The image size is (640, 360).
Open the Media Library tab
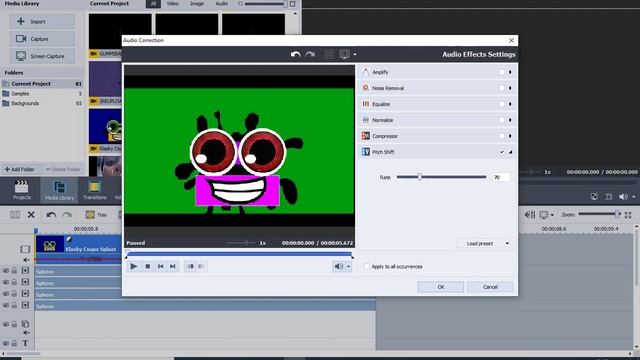(x=59, y=190)
